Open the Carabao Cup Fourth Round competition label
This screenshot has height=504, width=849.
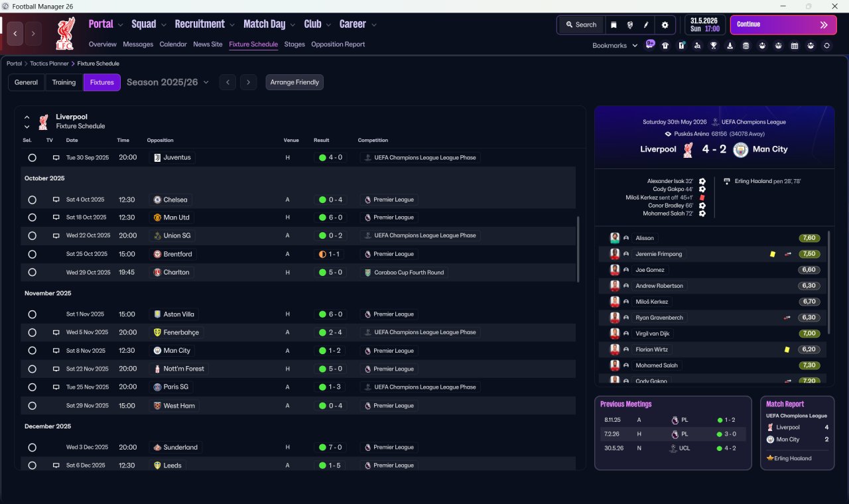click(405, 273)
